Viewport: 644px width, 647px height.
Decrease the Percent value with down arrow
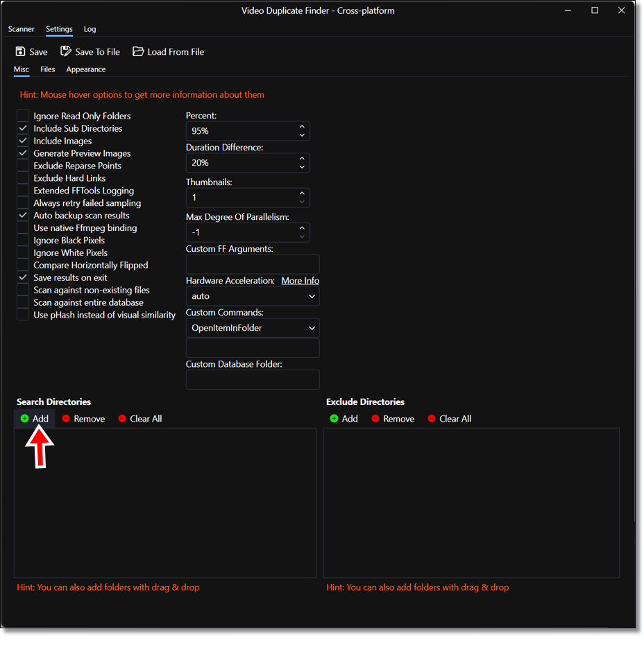[302, 135]
